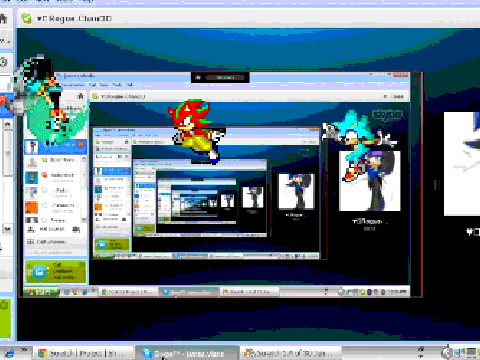Viewport: 480px width, 360px height.
Task: Click the Start button in the shared screen taskbar
Action: pyautogui.click(x=41, y=292)
